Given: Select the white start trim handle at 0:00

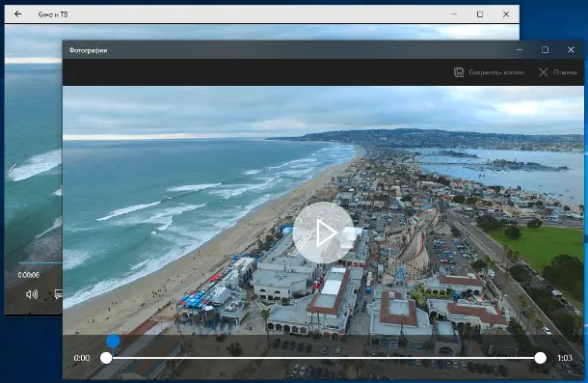Looking at the screenshot, I should (x=106, y=358).
